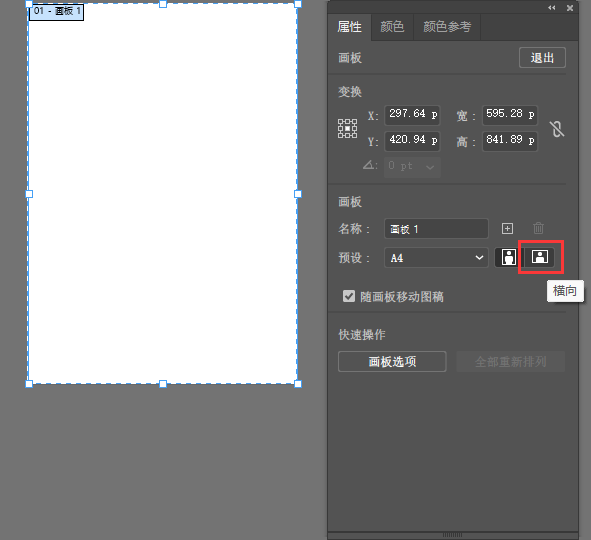591x540 pixels.
Task: Click the 全部重新排列 button
Action: click(x=510, y=362)
